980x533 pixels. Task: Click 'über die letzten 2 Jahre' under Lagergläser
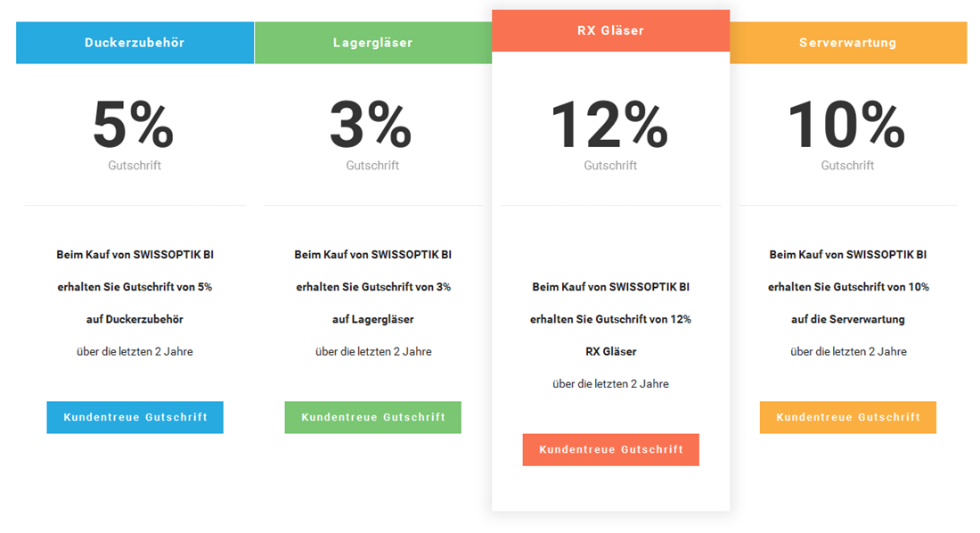point(373,351)
